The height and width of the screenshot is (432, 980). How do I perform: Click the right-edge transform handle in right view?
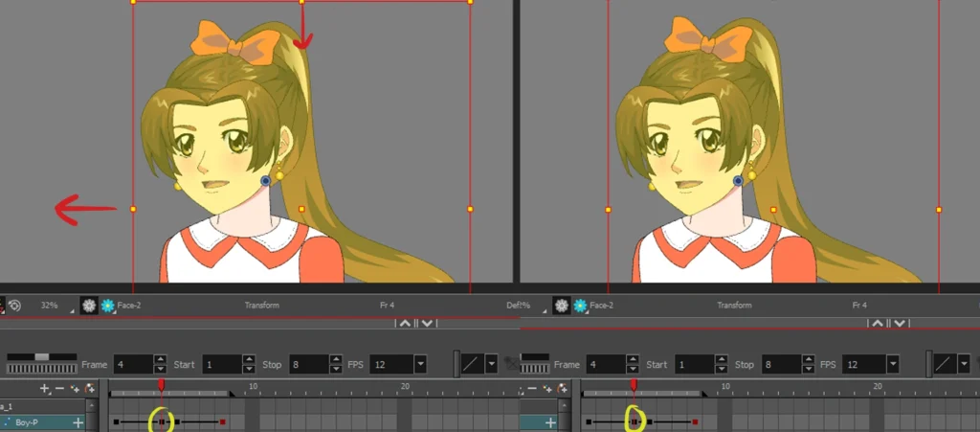coord(939,210)
